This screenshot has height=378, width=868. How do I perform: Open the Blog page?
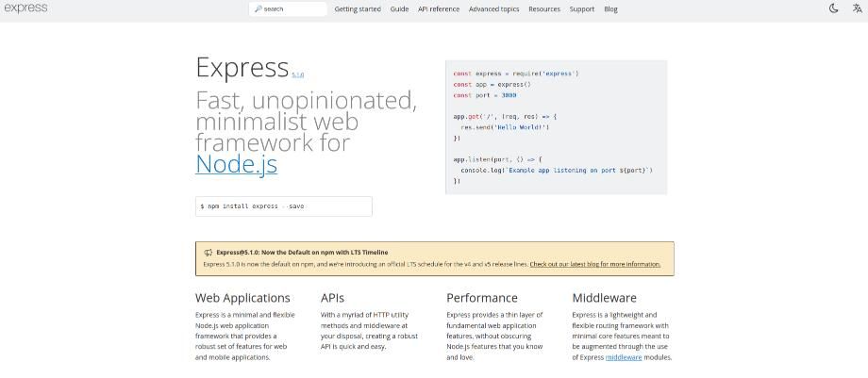[x=610, y=9]
